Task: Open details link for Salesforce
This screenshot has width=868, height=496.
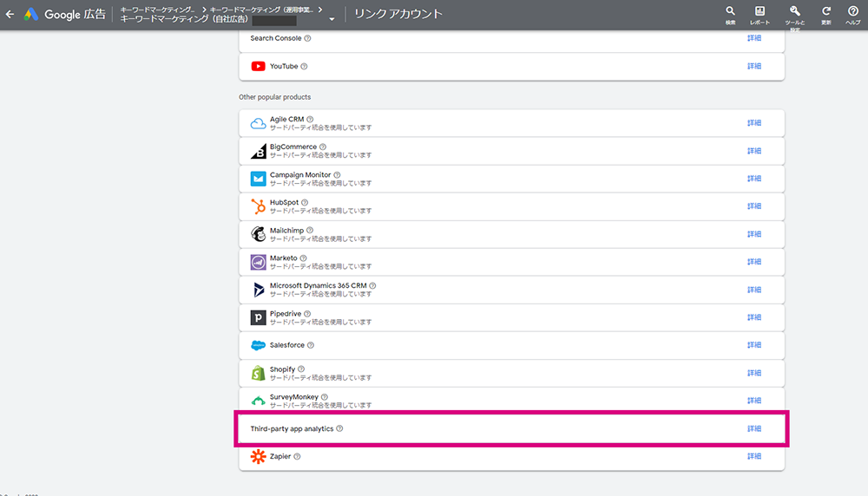Action: tap(754, 345)
